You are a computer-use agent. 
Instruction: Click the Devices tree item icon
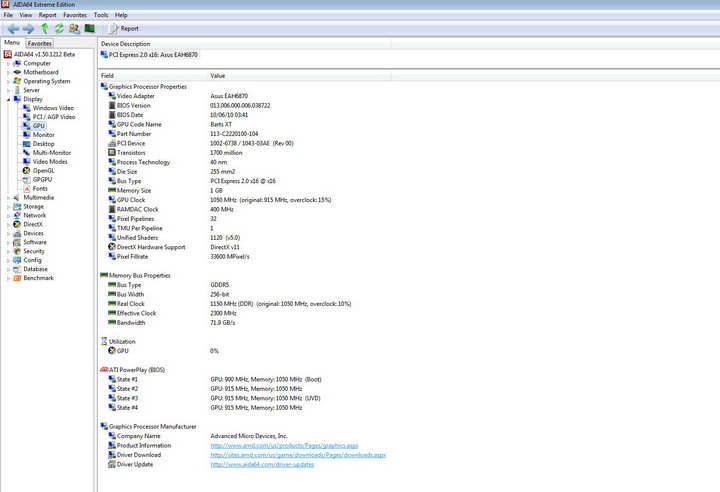click(17, 233)
